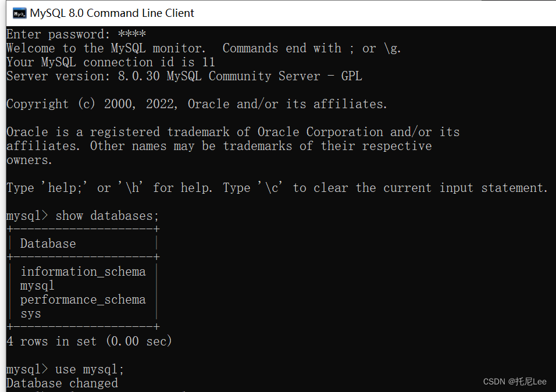The width and height of the screenshot is (556, 392).
Task: Select the information_schema database name
Action: (83, 271)
